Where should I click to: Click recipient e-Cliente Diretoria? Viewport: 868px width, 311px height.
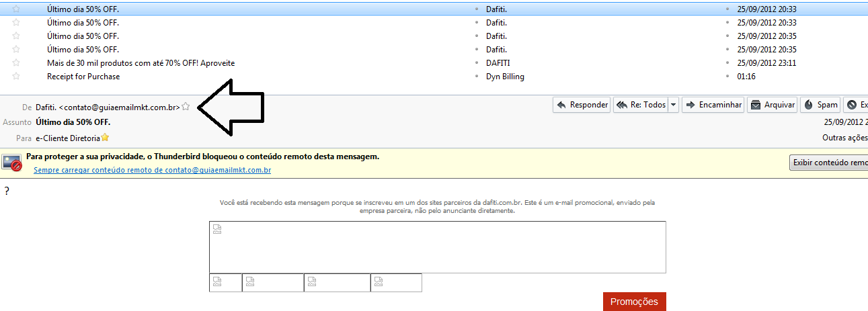coord(68,138)
